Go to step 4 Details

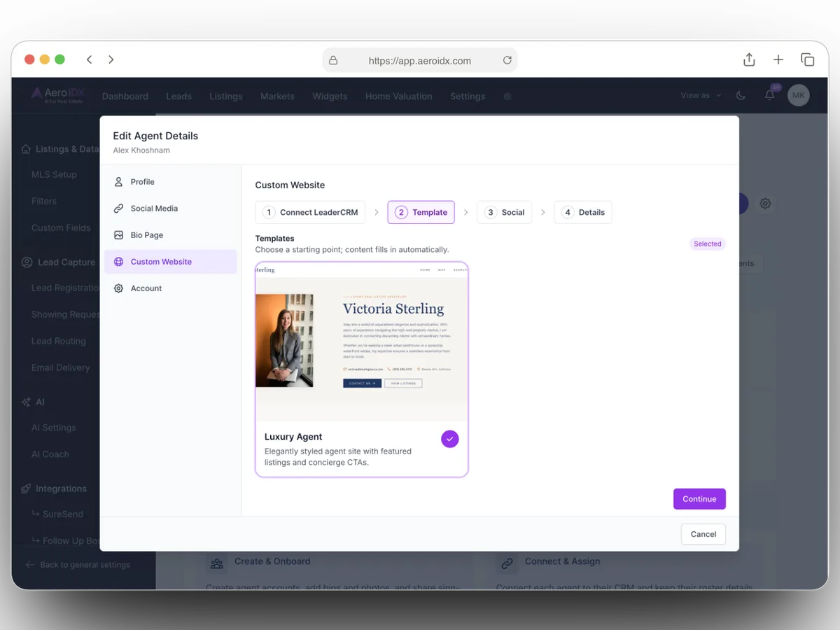pyautogui.click(x=583, y=213)
